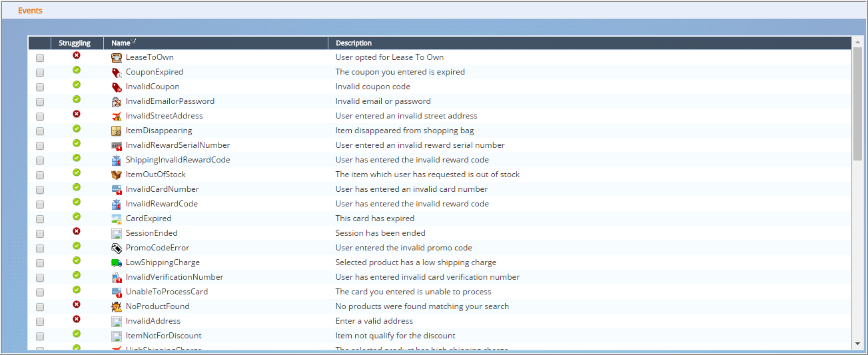The height and width of the screenshot is (355, 868).
Task: Click the InvalidCardNumber card icon
Action: pyautogui.click(x=117, y=190)
